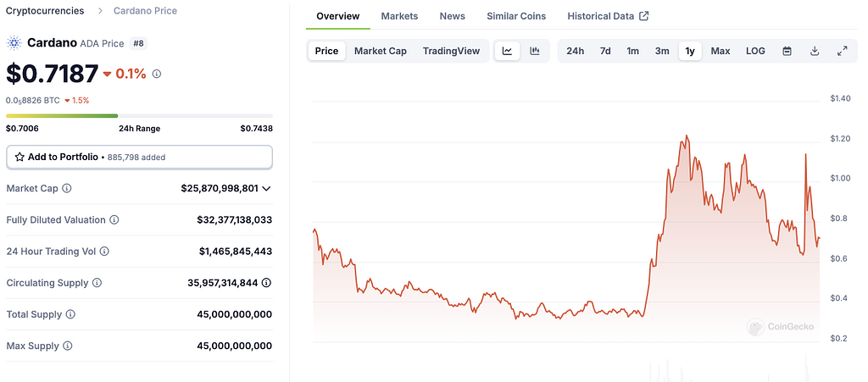
Task: Click the Cardano logo image
Action: click(14, 42)
